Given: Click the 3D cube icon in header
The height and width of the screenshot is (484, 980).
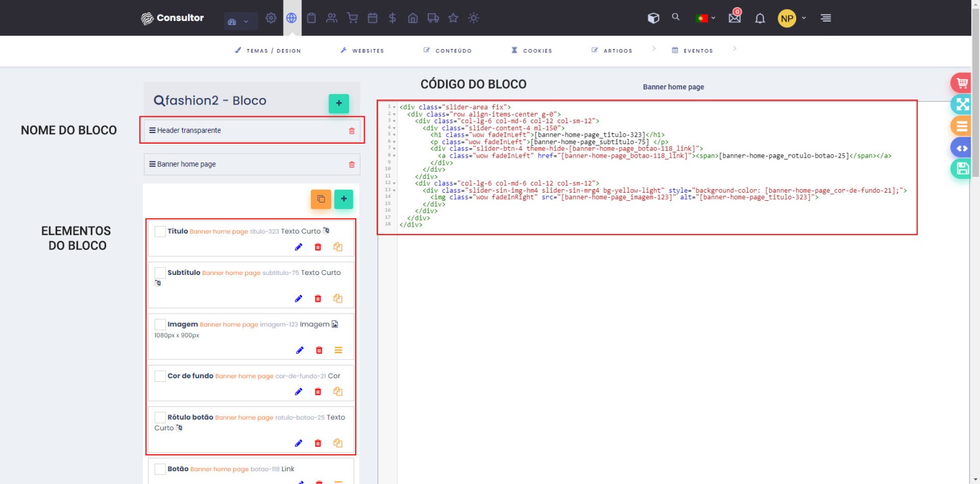Looking at the screenshot, I should [653, 18].
